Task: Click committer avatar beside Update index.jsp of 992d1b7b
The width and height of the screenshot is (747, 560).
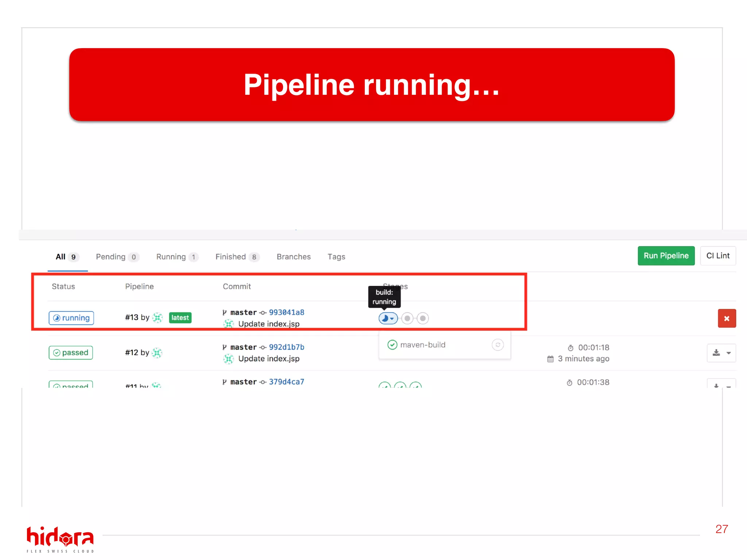Action: tap(229, 359)
